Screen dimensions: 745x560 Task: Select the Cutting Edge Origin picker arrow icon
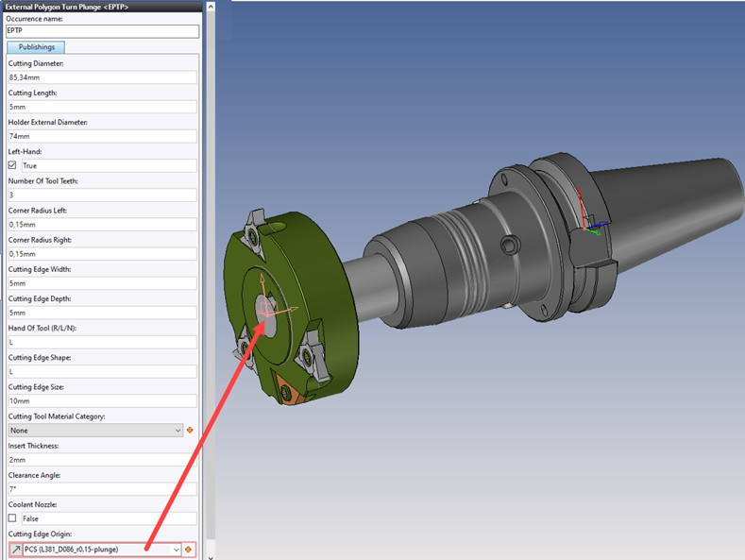(x=16, y=550)
